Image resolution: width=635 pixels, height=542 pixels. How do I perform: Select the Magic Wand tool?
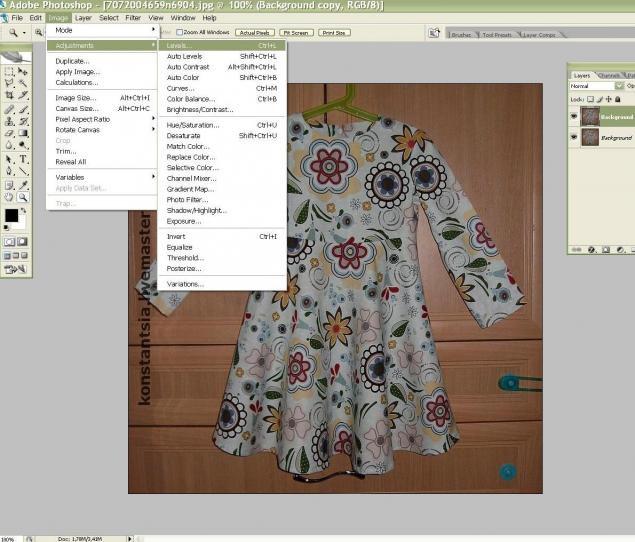point(23,83)
